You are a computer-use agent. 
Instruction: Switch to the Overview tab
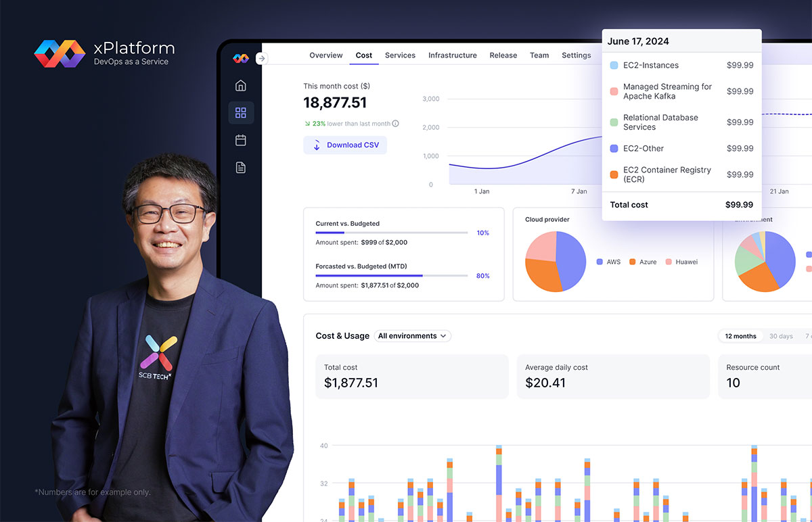(x=326, y=55)
